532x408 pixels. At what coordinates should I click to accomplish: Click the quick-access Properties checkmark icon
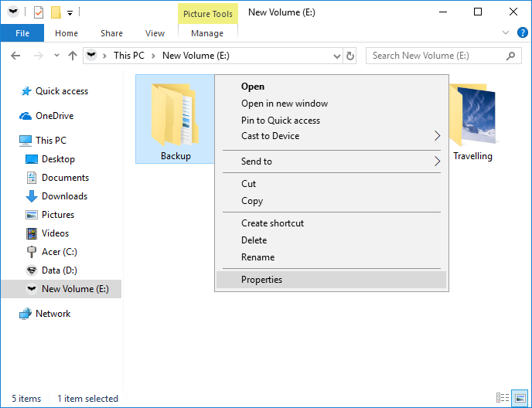pos(39,12)
